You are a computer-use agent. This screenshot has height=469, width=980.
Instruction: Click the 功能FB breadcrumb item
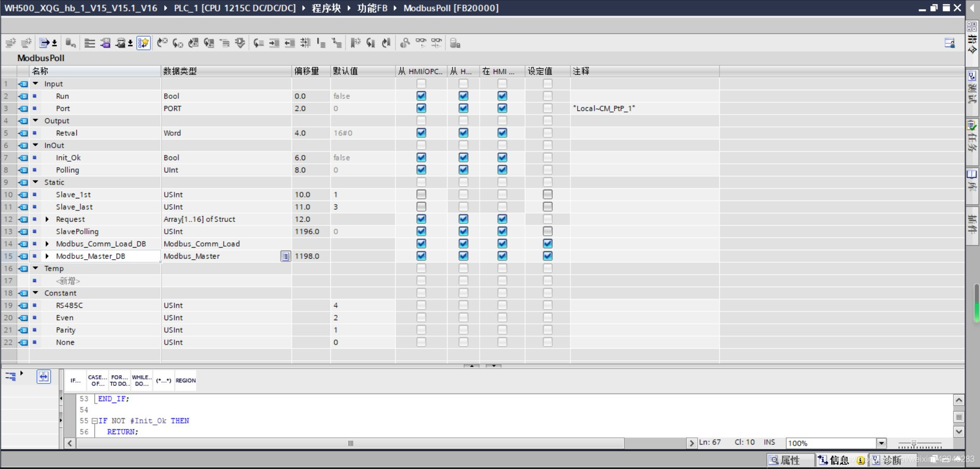coord(372,8)
